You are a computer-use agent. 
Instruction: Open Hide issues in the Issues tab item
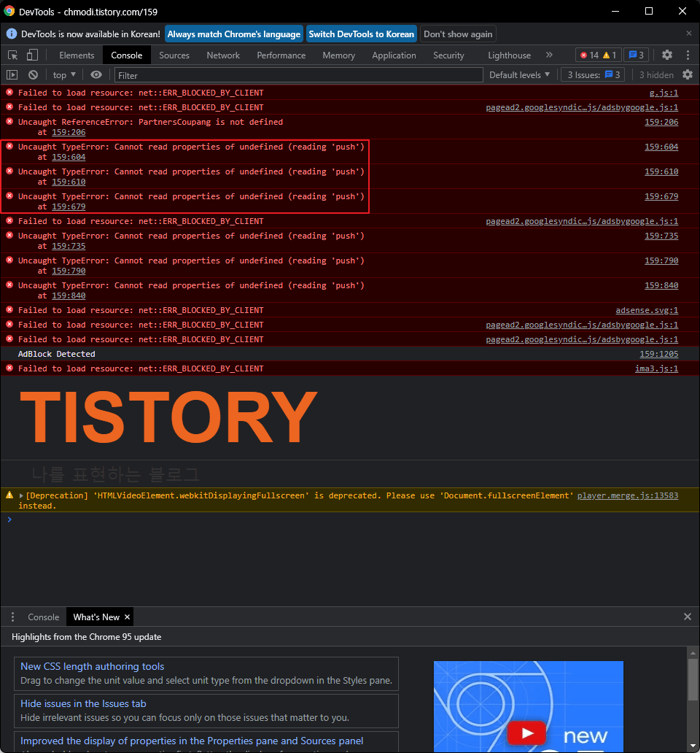coord(206,711)
